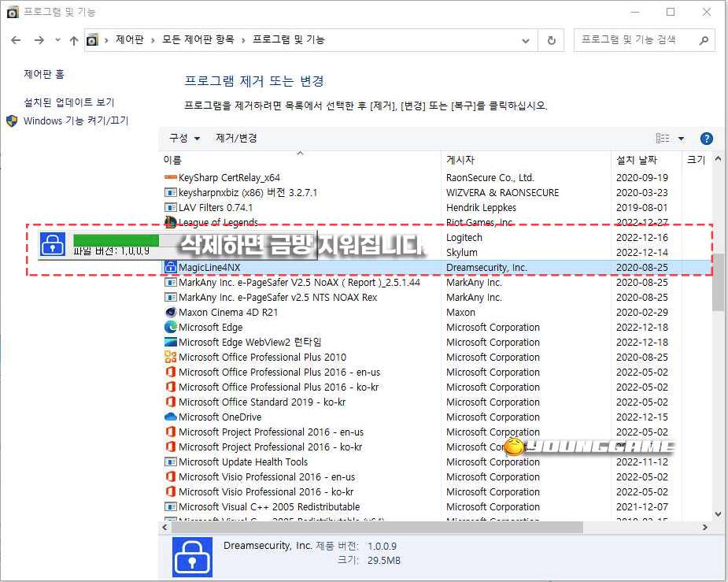728x582 pixels.
Task: Select the keysharpnxbiz (x86) program icon
Action: point(171,192)
